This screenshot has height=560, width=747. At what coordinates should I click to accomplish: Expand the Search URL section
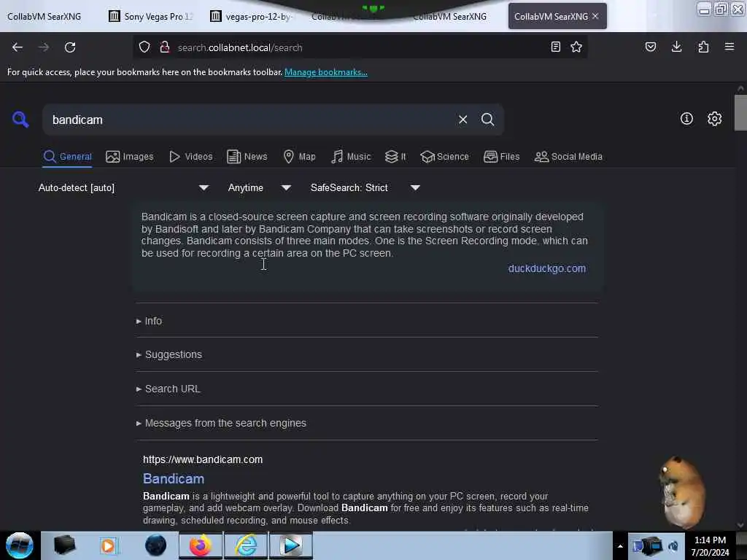[169, 389]
